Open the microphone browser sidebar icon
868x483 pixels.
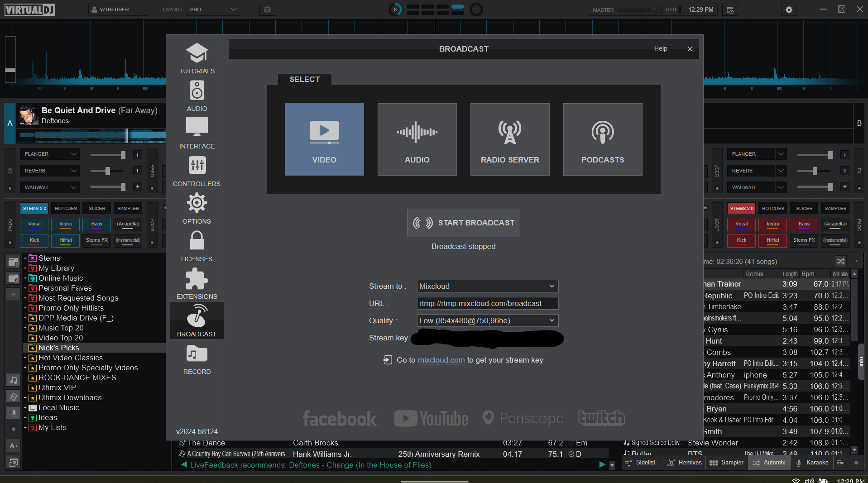pos(14,413)
